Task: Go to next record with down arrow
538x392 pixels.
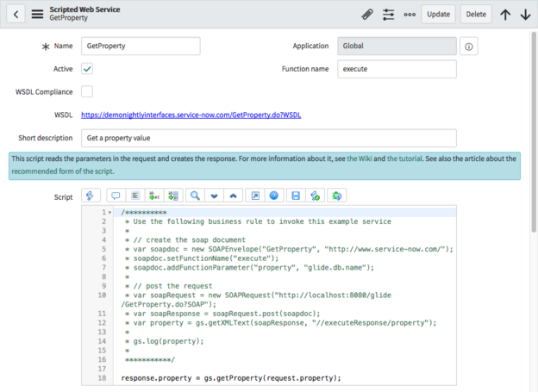Action: click(525, 15)
